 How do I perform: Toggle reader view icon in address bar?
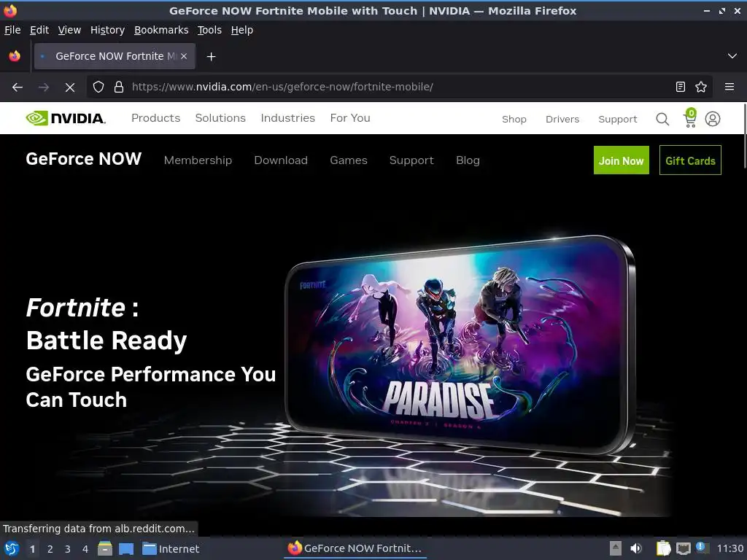tap(681, 87)
